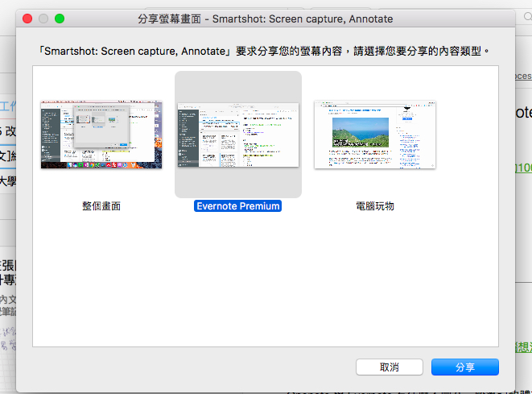This screenshot has height=394, width=532.
Task: Click the 分享螢幕畫面 title bar
Action: (266, 18)
